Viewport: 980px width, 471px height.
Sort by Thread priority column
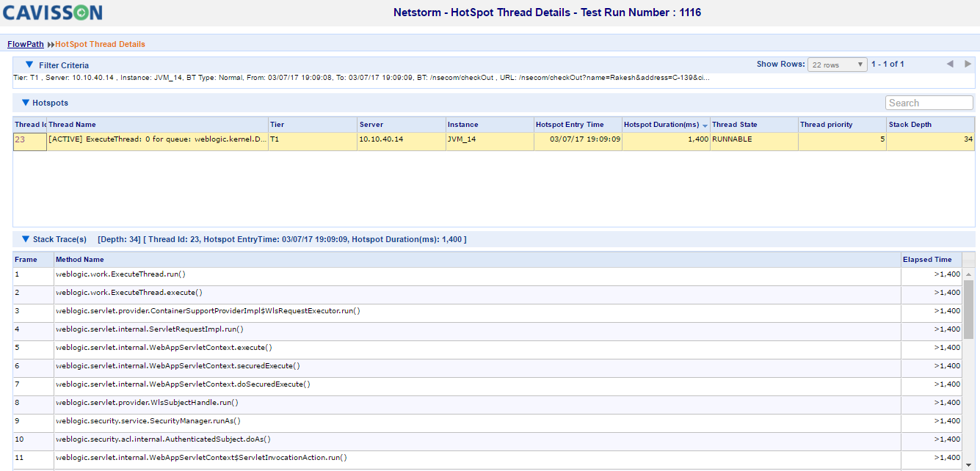(x=842, y=125)
